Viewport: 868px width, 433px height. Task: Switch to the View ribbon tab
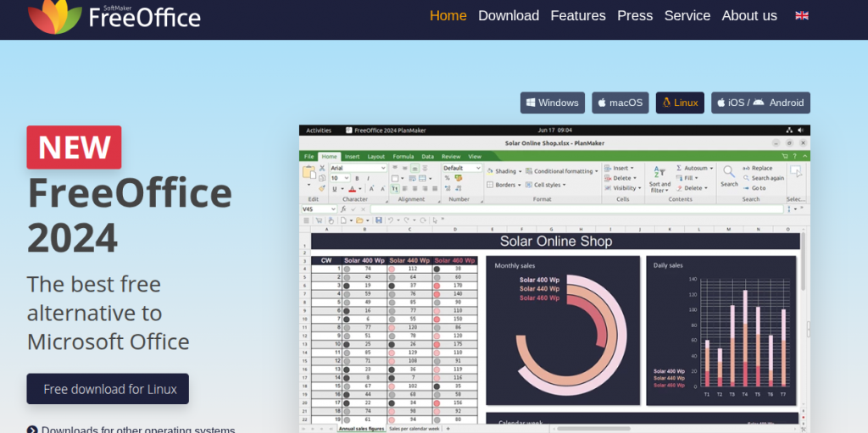click(x=475, y=157)
